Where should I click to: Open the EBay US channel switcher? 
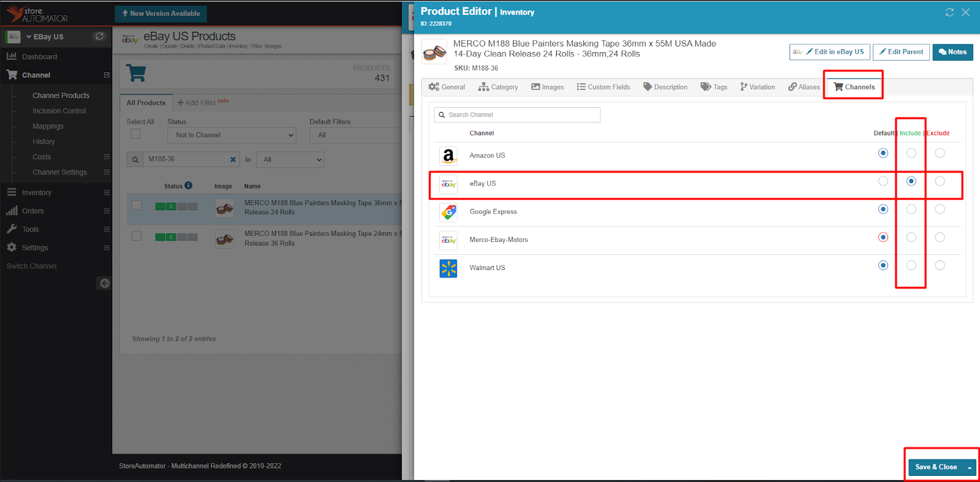click(x=45, y=37)
